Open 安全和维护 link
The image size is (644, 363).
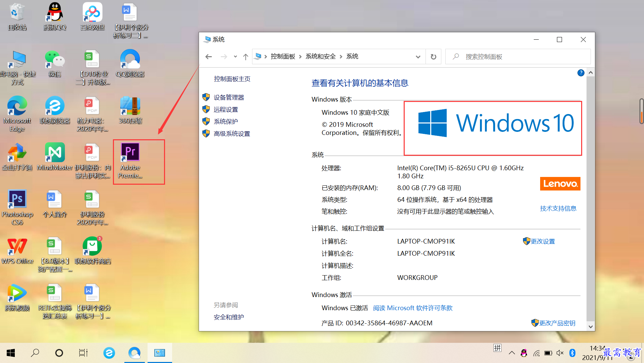point(229,317)
